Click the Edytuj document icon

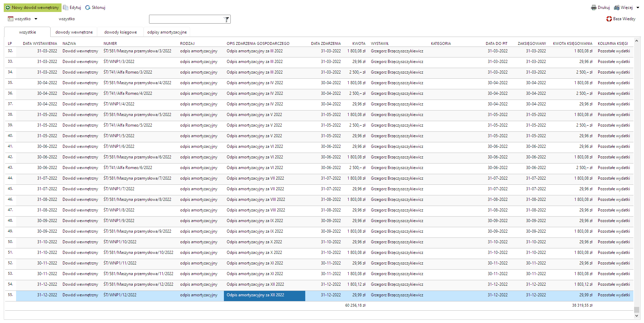(x=66, y=8)
